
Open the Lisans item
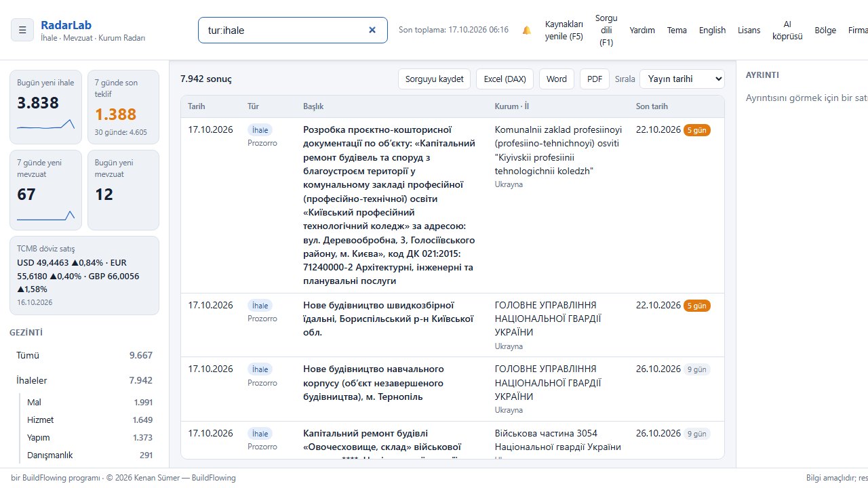pos(749,30)
